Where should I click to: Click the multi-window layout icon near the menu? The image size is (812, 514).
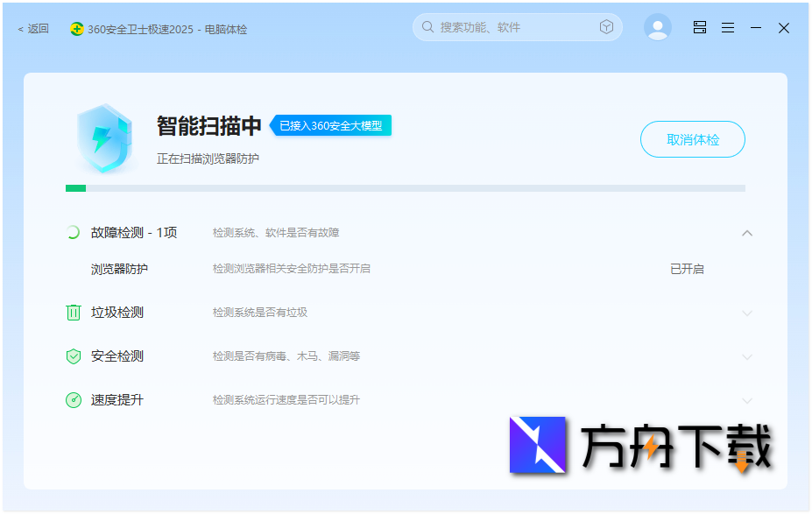pos(699,27)
